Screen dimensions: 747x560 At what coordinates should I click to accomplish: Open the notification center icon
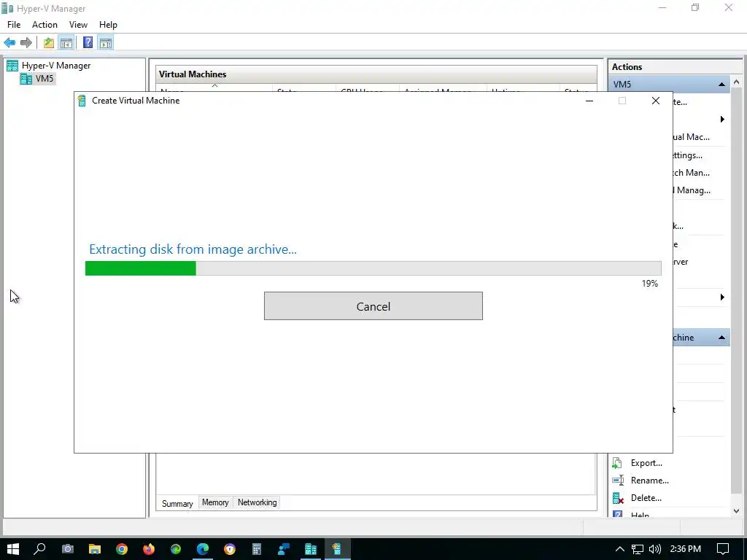pyautogui.click(x=723, y=549)
